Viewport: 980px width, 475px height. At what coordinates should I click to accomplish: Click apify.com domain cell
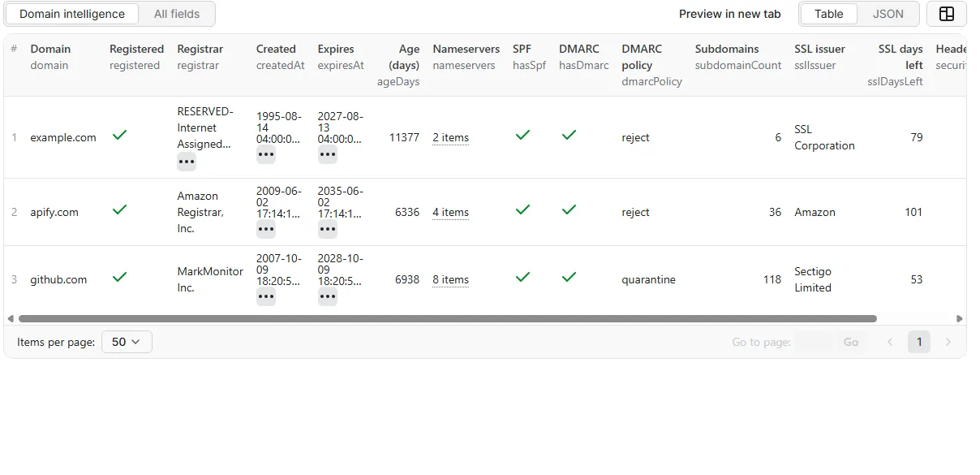[x=54, y=212]
